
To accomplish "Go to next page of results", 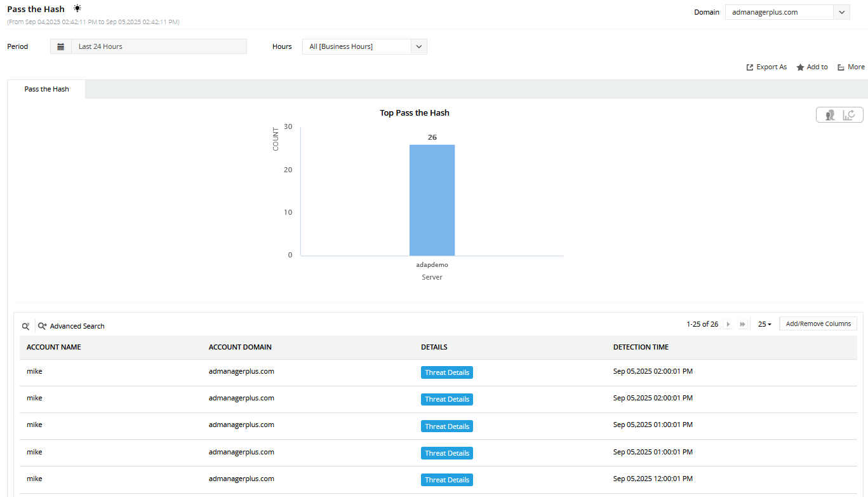I will pos(728,324).
